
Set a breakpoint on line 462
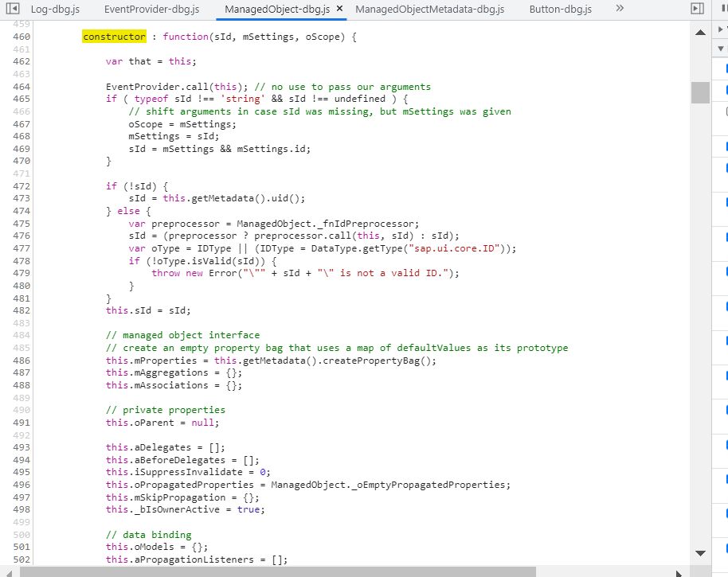(x=22, y=61)
